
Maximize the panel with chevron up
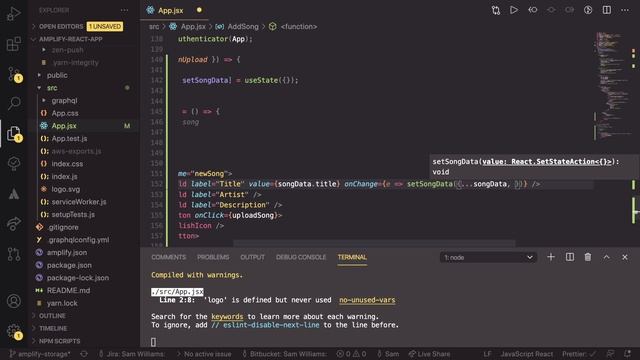607,257
